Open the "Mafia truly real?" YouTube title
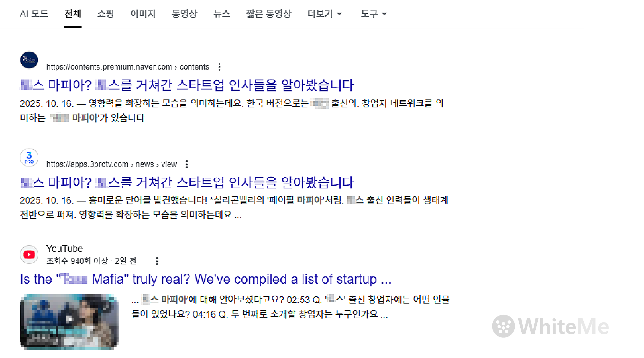This screenshot has width=644, height=358. (206, 279)
